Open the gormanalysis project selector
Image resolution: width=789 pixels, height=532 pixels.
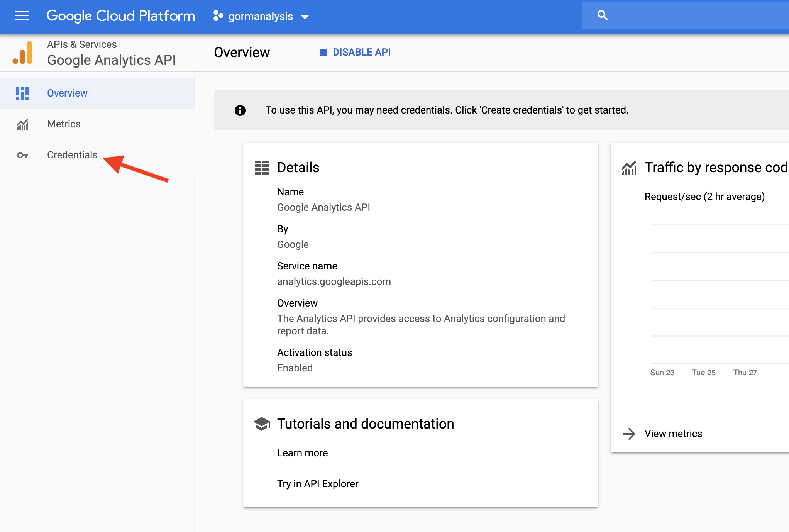coord(261,16)
